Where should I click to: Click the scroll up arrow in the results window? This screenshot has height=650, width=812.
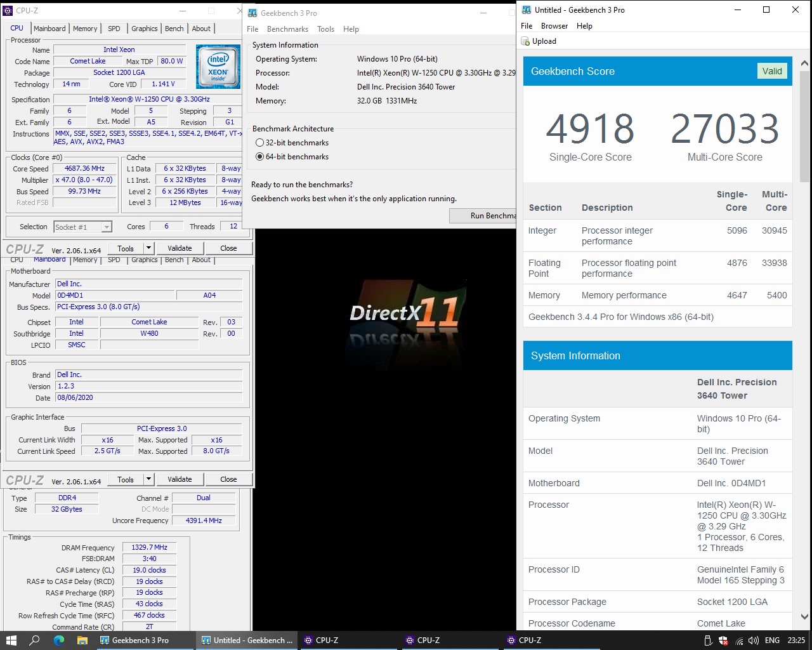(804, 63)
